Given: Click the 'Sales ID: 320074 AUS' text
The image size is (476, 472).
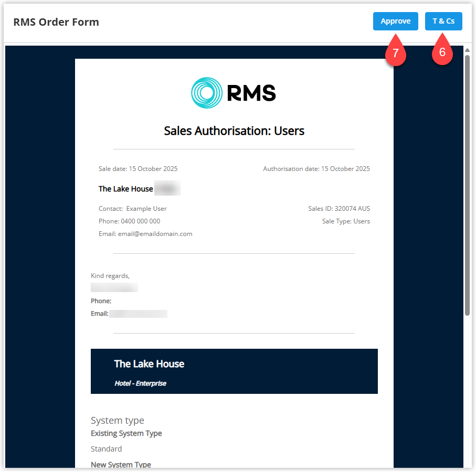Looking at the screenshot, I should [x=339, y=209].
